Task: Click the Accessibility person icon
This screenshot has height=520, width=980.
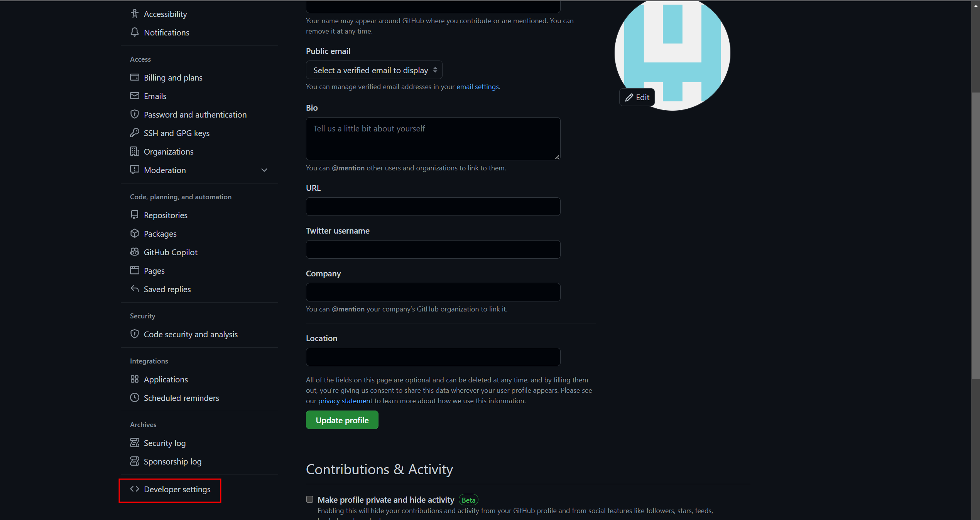Action: pos(134,14)
